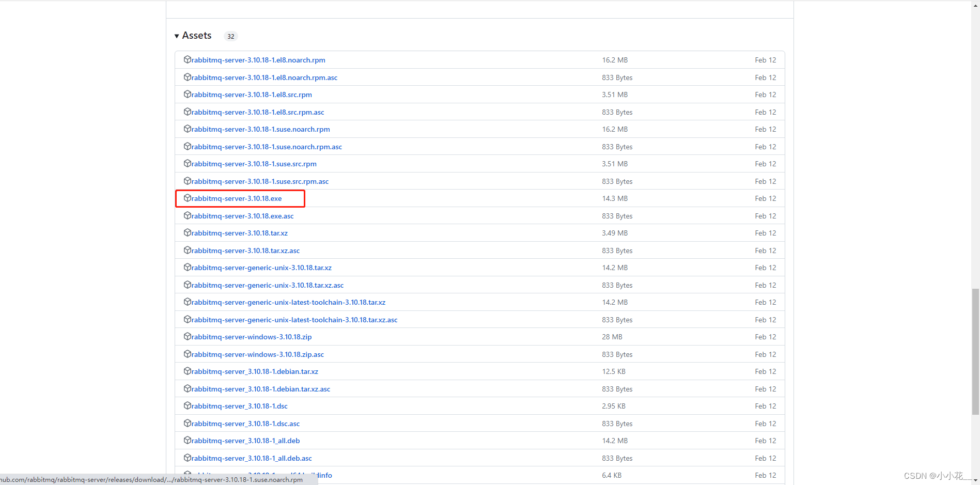The width and height of the screenshot is (980, 485).
Task: Click the 2.95 KB size of the dsc file
Action: click(x=614, y=406)
